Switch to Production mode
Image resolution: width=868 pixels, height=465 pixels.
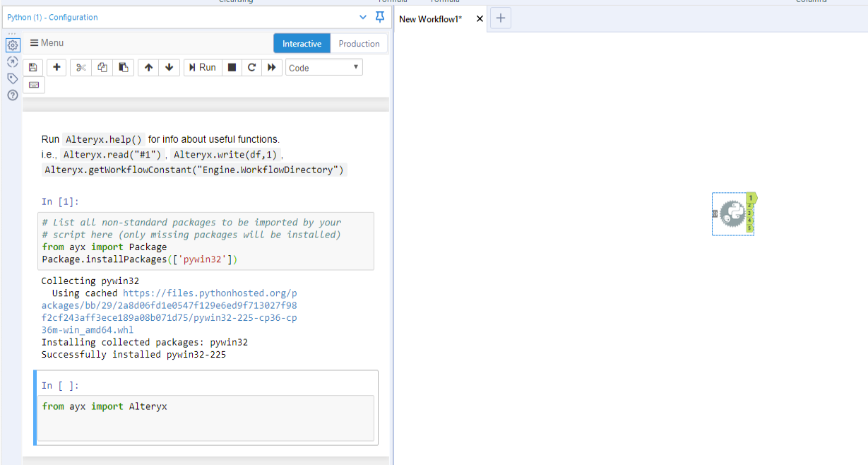tap(359, 43)
